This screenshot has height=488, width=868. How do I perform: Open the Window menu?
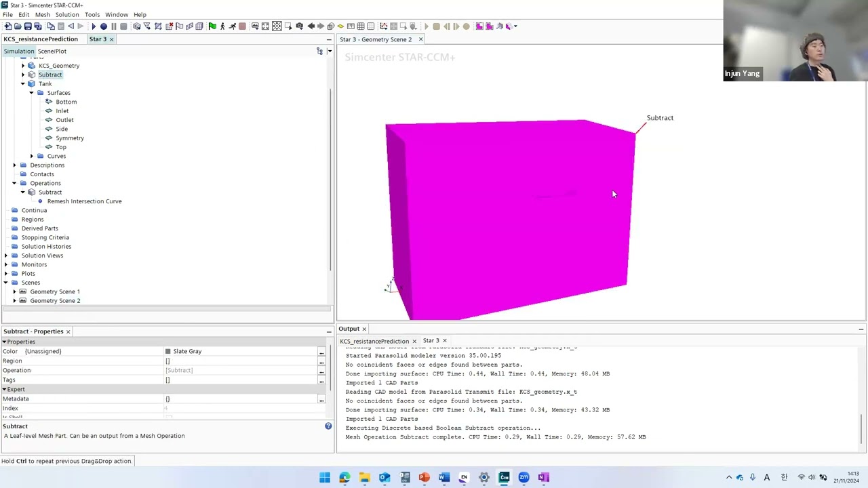click(116, 14)
